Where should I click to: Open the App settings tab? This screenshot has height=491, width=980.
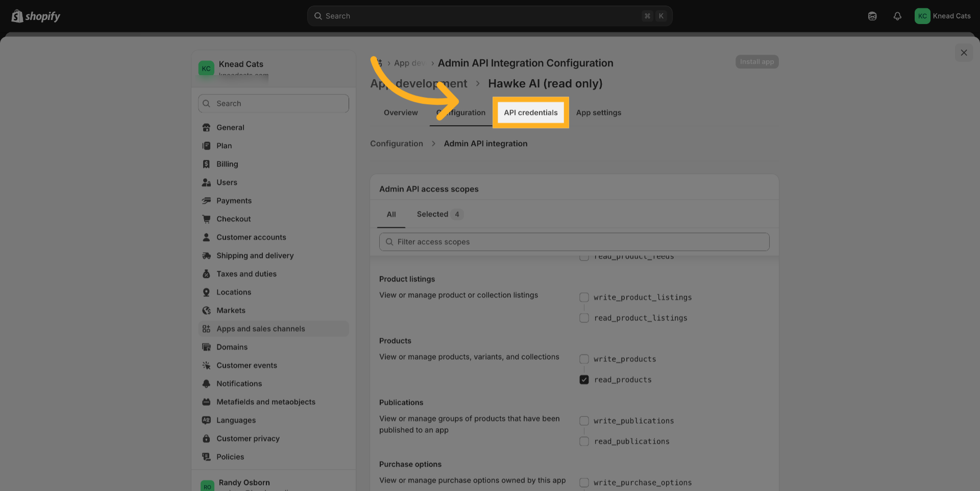click(598, 112)
